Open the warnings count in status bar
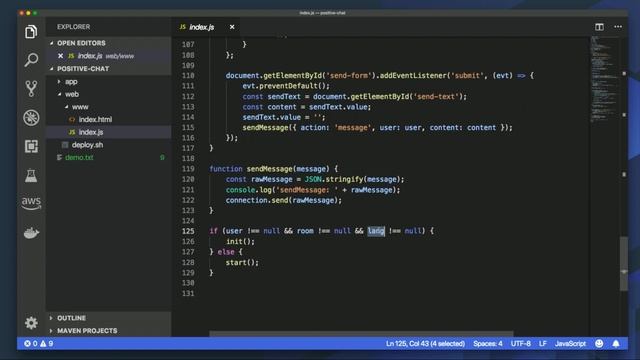The width and height of the screenshot is (640, 360). [47, 344]
